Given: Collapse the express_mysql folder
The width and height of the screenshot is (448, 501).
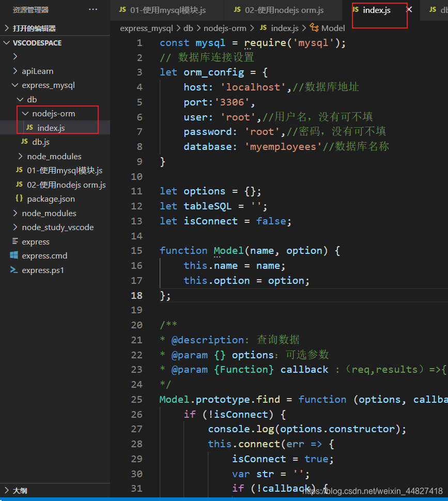Looking at the screenshot, I should coord(15,85).
